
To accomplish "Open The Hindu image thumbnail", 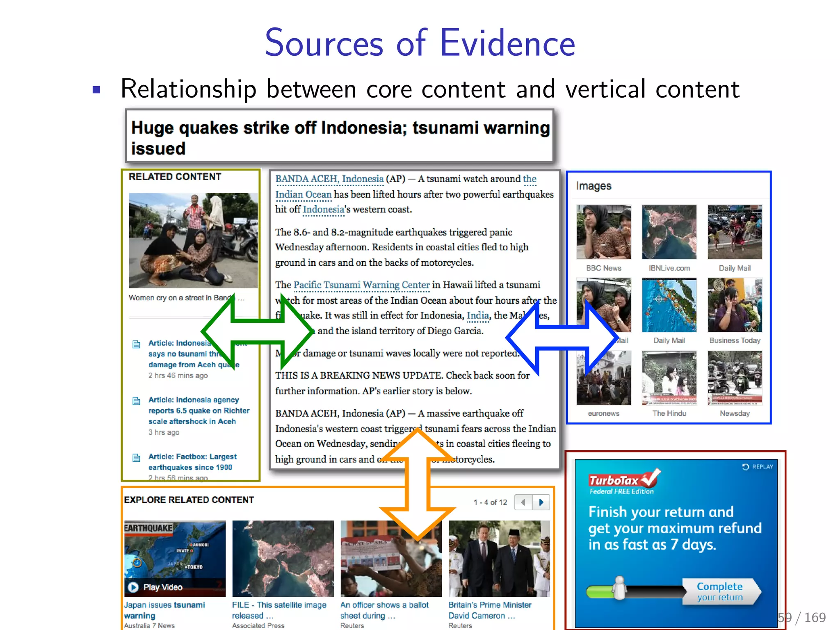I will point(669,378).
